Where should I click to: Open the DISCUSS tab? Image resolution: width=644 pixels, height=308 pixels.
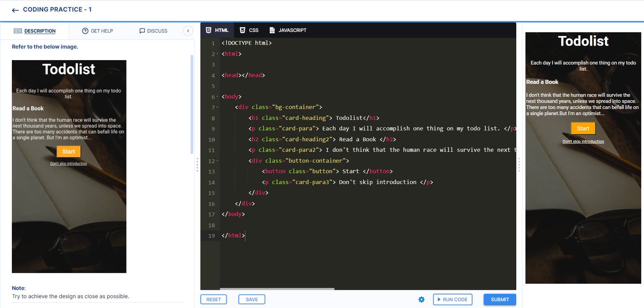153,31
